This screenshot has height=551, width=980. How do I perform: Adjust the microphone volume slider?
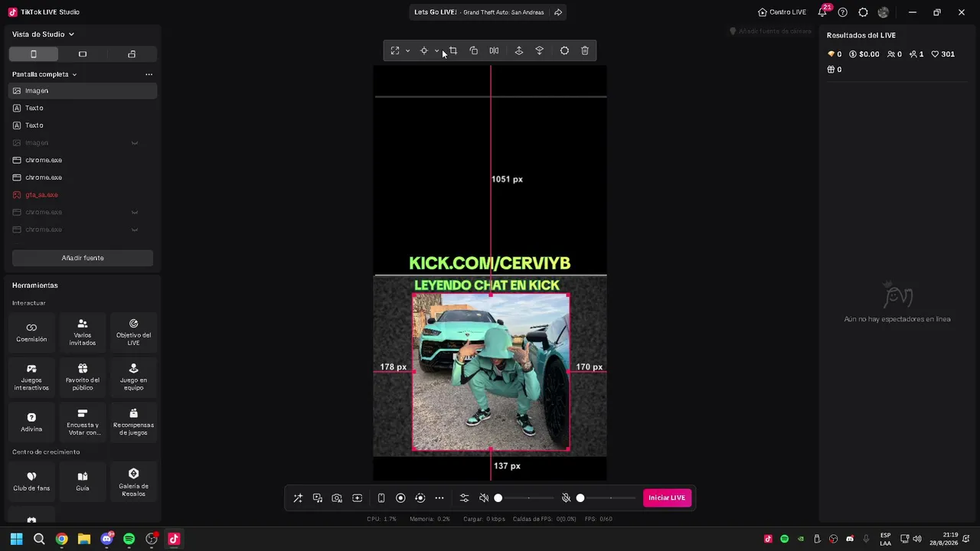pos(607,498)
